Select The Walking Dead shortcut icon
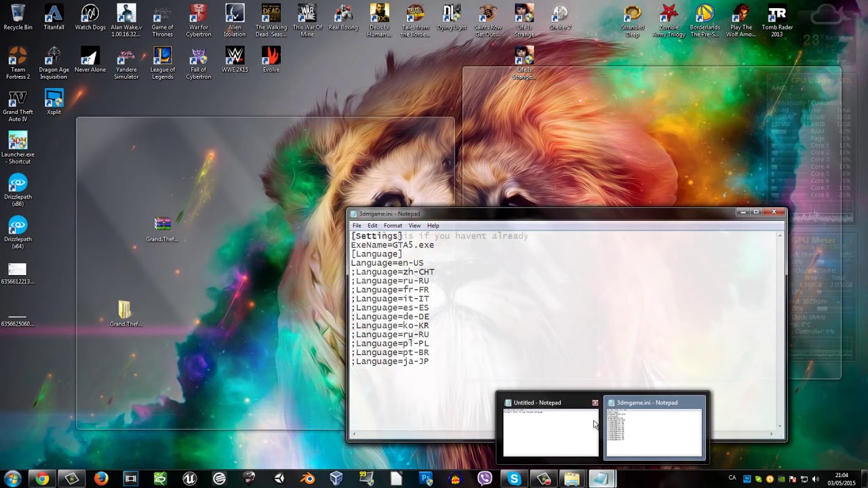 pos(271,20)
